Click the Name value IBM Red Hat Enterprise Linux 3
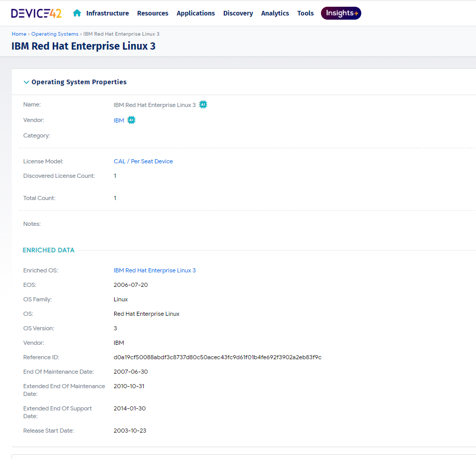This screenshot has width=476, height=459. click(x=155, y=105)
